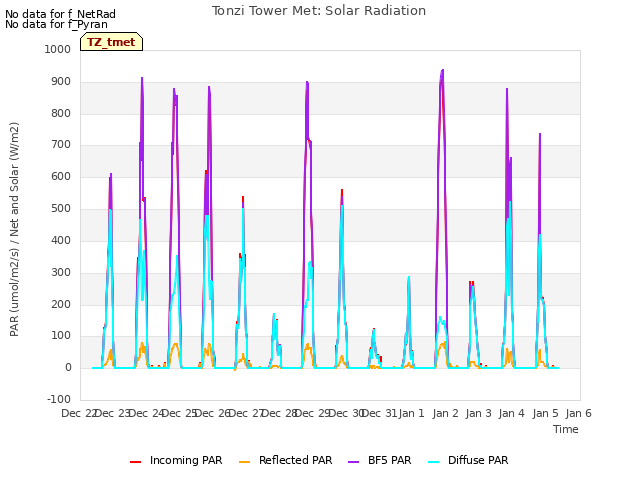Click the 300 y-axis tick label
This screenshot has height=480, width=640.
tap(61, 272)
